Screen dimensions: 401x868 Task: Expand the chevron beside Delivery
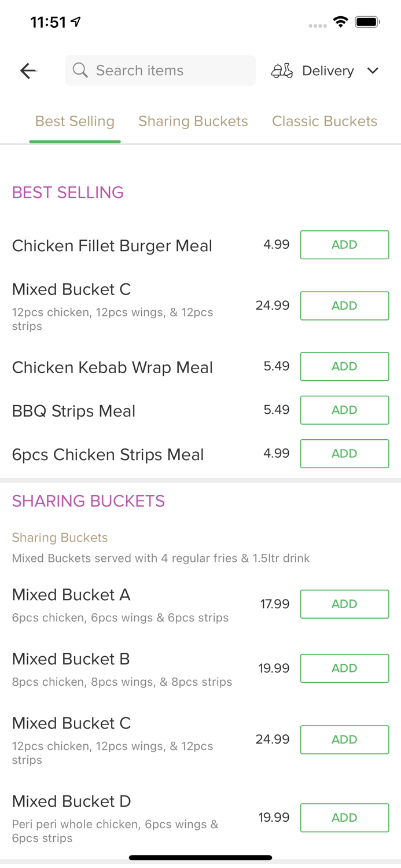[x=373, y=71]
